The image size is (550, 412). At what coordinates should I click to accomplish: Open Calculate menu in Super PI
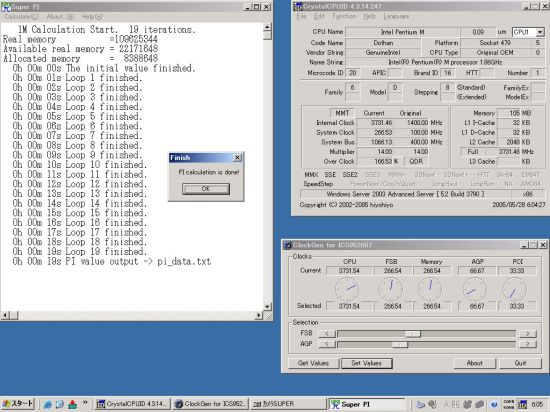tap(22, 16)
